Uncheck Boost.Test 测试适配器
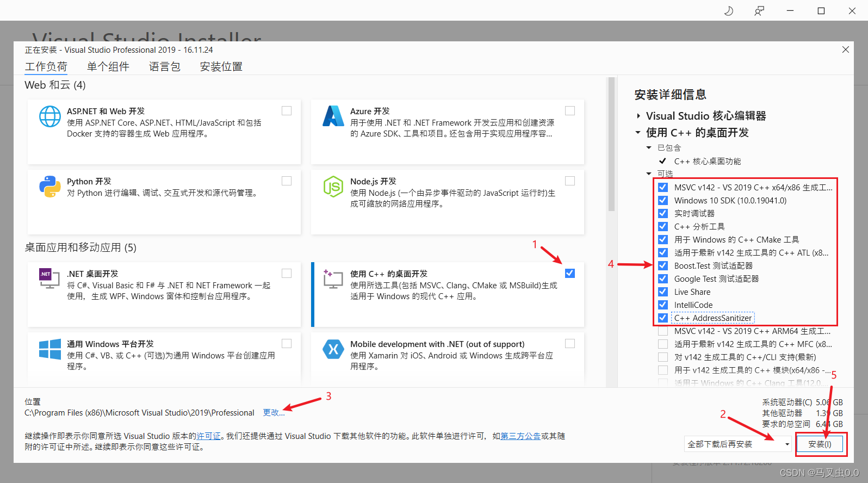 [x=663, y=265]
